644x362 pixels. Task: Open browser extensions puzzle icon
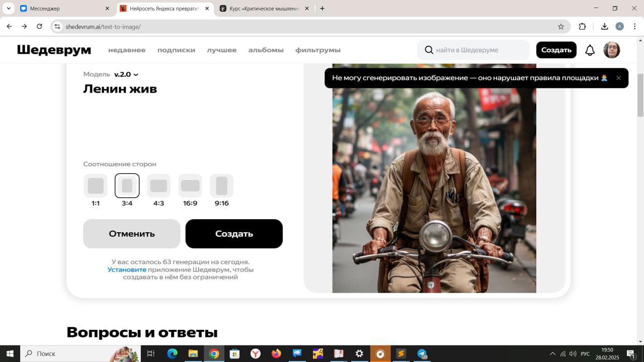[x=582, y=27]
